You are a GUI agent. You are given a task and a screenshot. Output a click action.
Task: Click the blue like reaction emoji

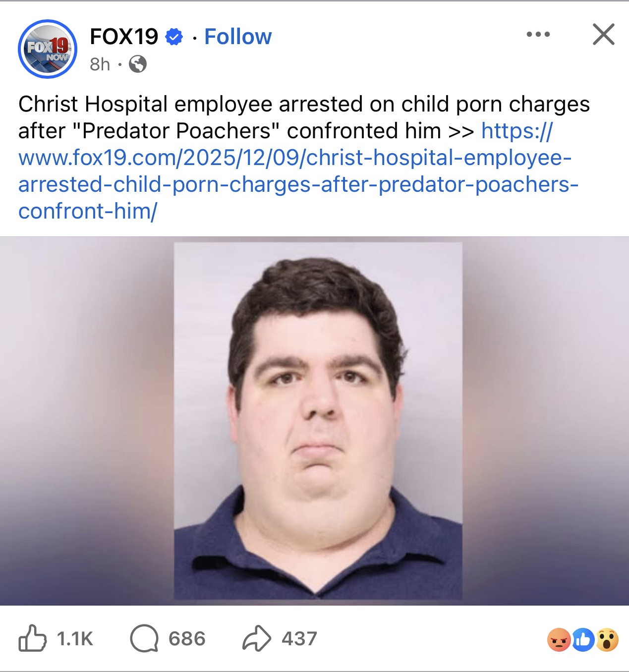tap(583, 640)
